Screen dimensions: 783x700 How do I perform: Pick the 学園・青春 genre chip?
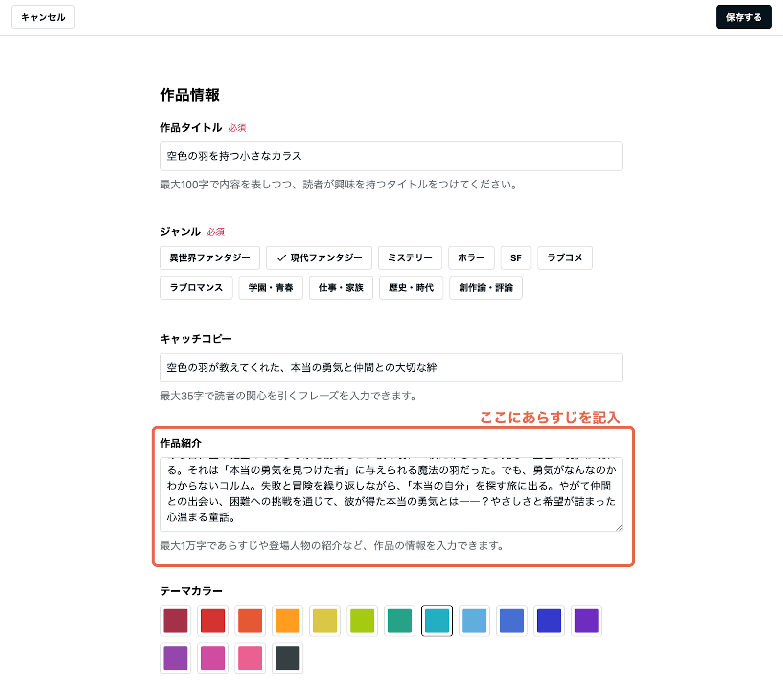pos(271,288)
